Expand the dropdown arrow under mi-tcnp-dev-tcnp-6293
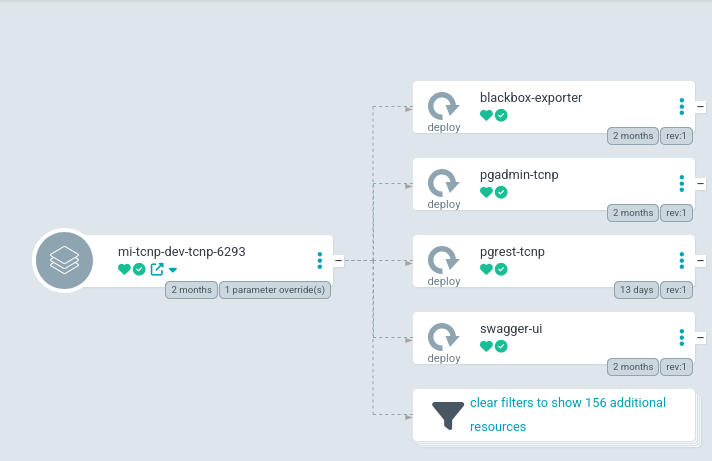 [x=173, y=270]
